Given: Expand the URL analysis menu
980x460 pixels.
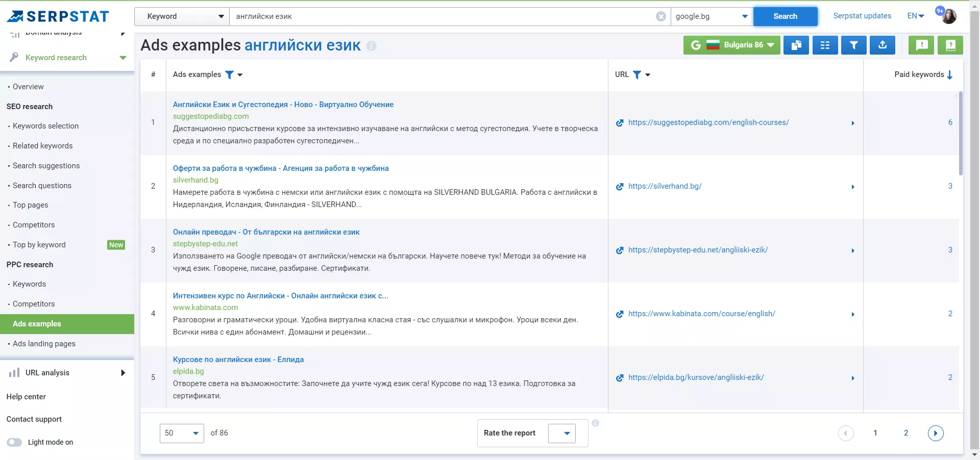Looking at the screenshot, I should point(123,373).
